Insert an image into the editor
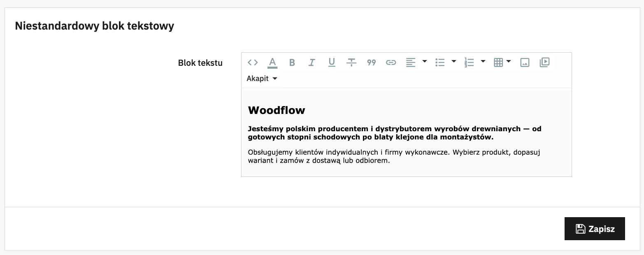 coord(525,63)
